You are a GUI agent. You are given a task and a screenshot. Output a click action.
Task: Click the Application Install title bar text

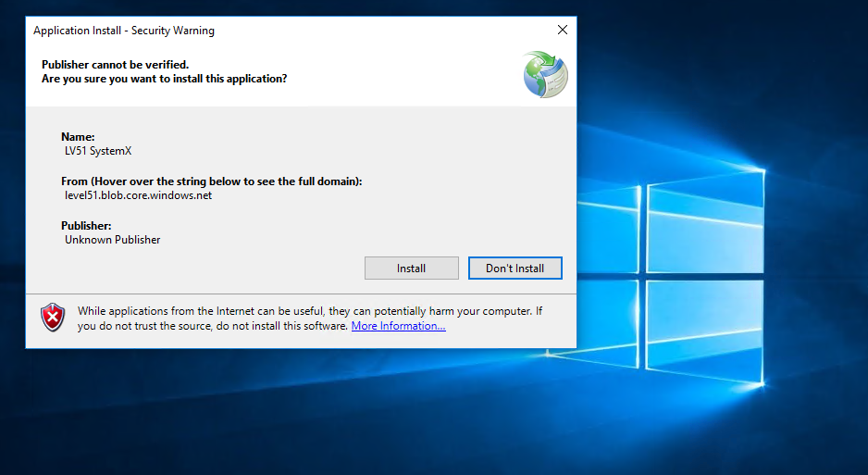(x=124, y=31)
